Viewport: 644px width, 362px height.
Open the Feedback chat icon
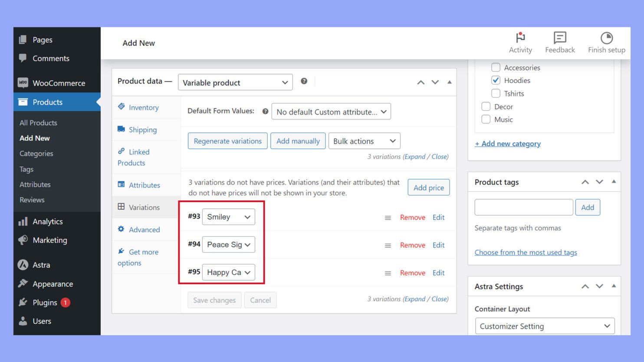click(559, 38)
